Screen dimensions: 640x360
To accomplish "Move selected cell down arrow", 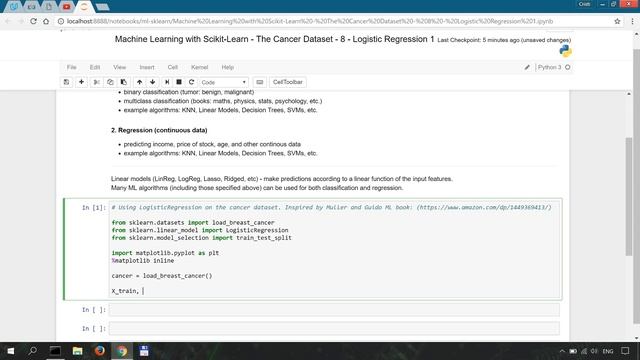I will (153, 82).
